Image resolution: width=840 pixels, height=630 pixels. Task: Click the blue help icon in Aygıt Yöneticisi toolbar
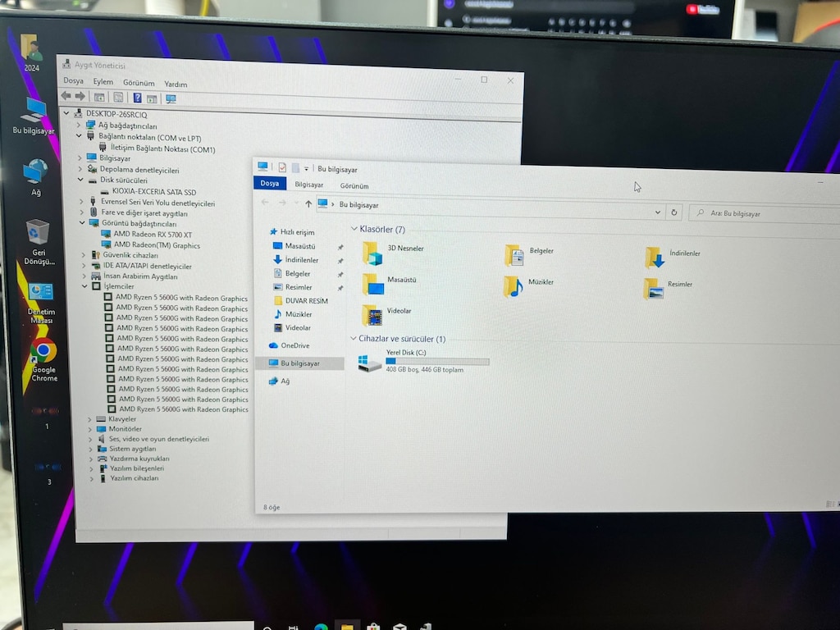tap(137, 98)
